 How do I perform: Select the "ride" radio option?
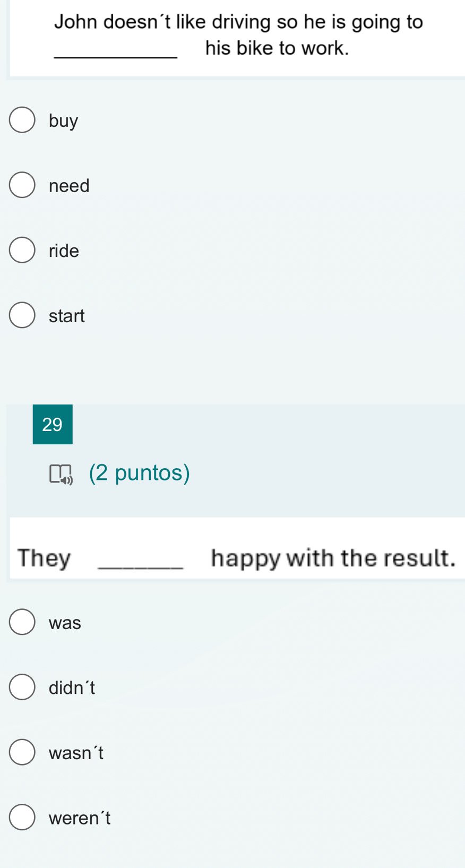pos(22,250)
